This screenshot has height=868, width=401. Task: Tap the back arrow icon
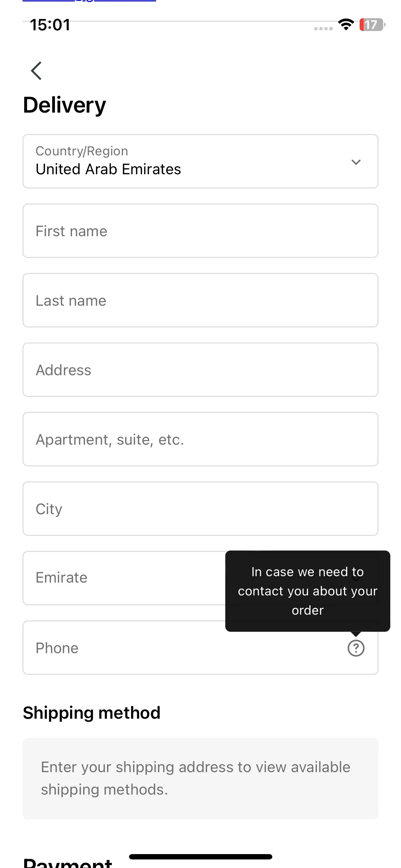tap(36, 71)
